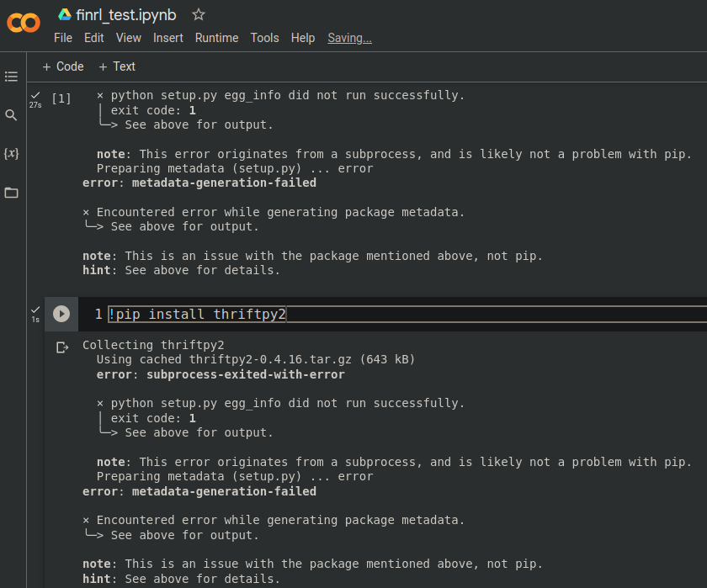
Task: Add a new text cell with + Text
Action: tap(117, 66)
